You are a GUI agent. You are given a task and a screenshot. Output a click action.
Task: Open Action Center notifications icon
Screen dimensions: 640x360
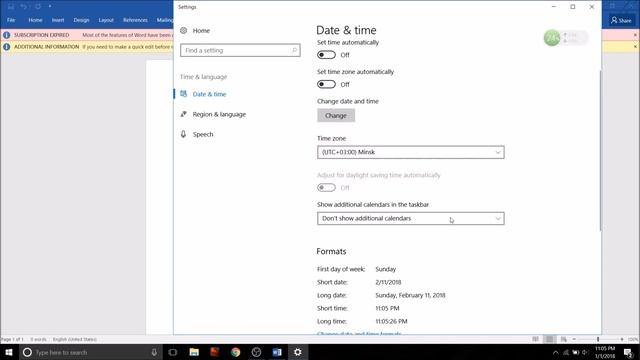coord(629,353)
